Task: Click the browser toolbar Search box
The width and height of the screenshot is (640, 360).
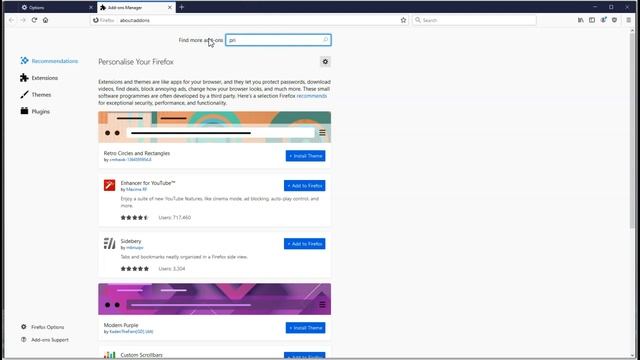Action: tap(474, 20)
